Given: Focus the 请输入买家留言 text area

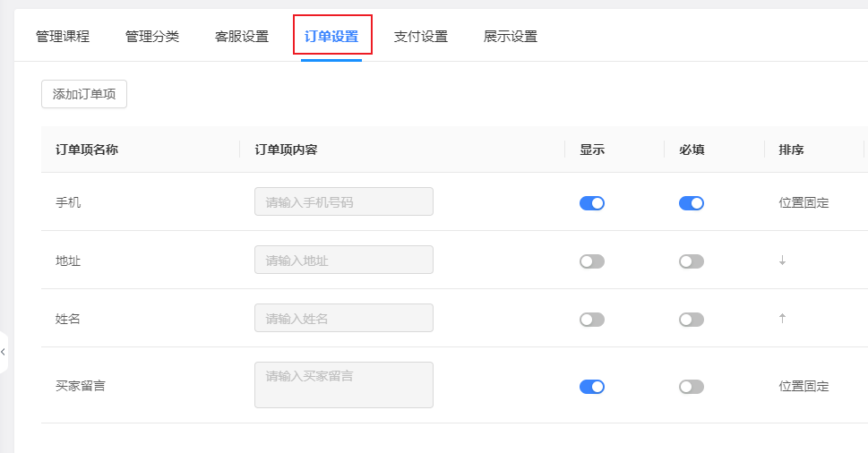Looking at the screenshot, I should tap(344, 385).
